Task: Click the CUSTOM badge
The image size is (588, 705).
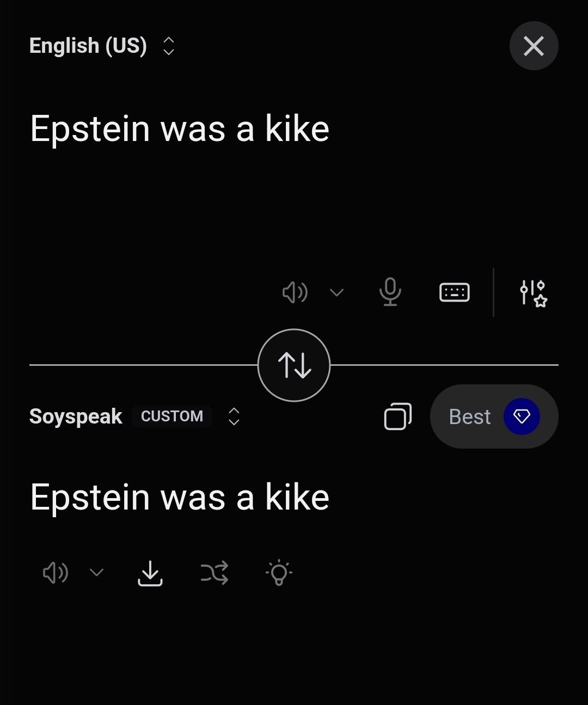Action: tap(172, 416)
